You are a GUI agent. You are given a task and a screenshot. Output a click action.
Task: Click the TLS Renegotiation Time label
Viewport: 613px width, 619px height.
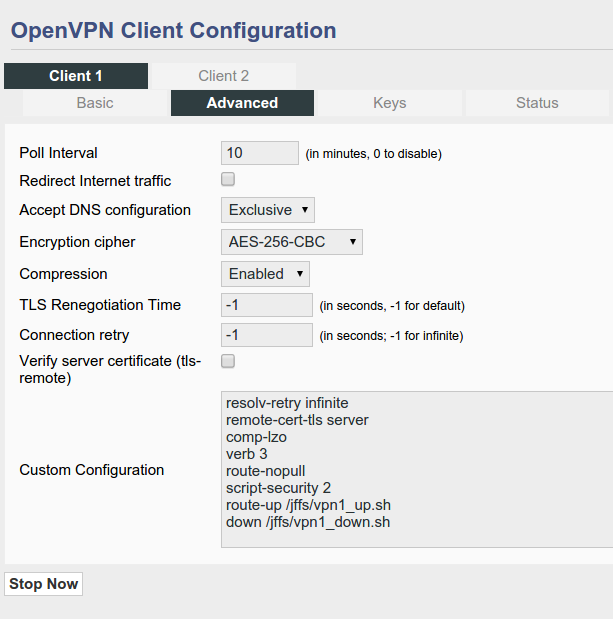[100, 305]
